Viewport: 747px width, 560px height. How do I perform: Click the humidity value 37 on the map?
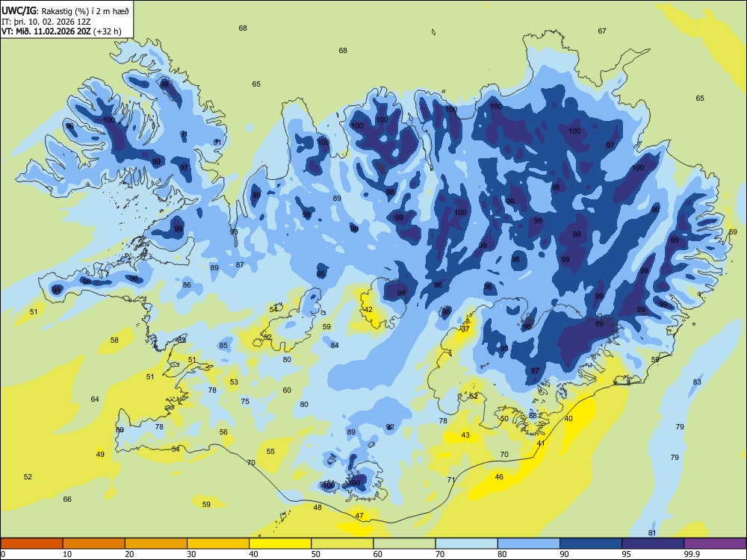point(465,329)
